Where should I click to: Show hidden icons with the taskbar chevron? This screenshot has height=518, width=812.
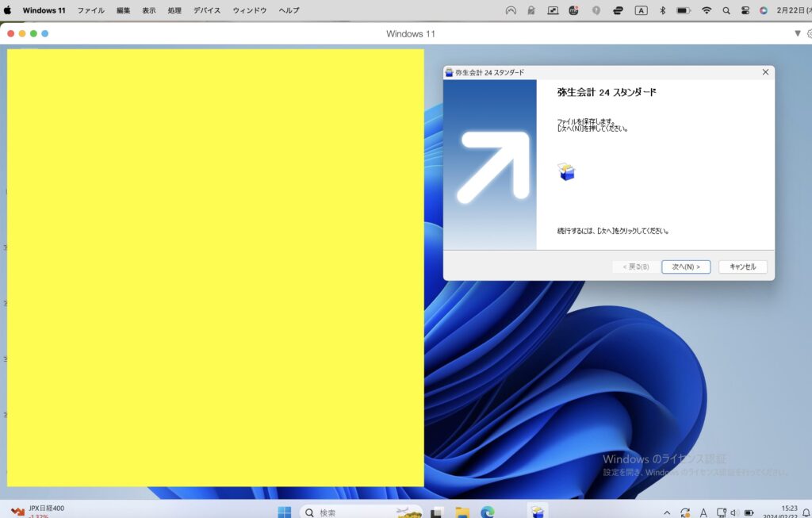click(667, 512)
